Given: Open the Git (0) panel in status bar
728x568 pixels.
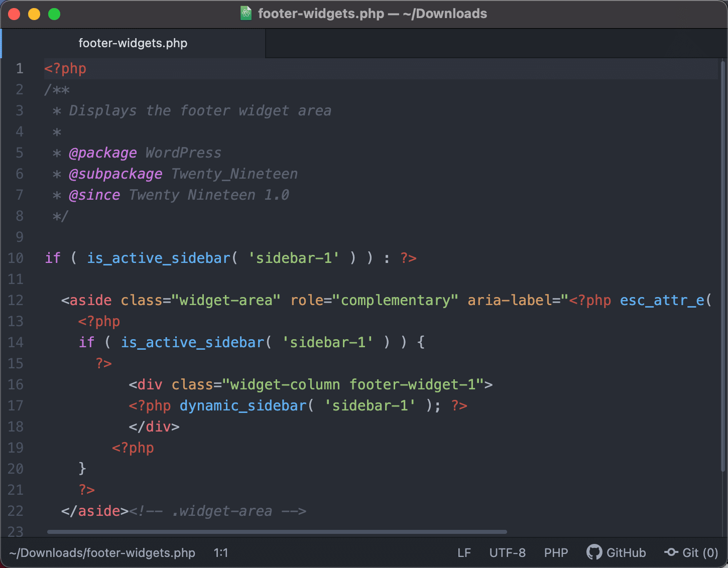Looking at the screenshot, I should pyautogui.click(x=691, y=552).
